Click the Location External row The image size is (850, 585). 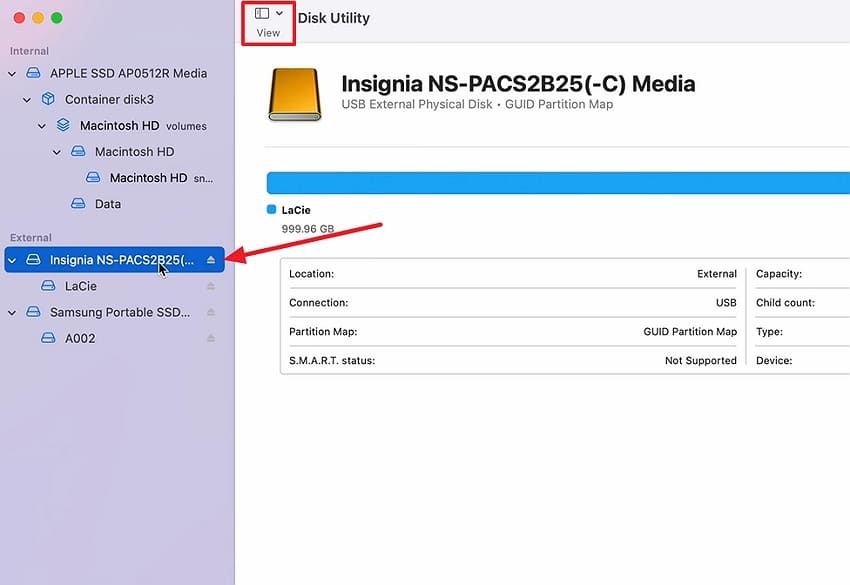513,274
